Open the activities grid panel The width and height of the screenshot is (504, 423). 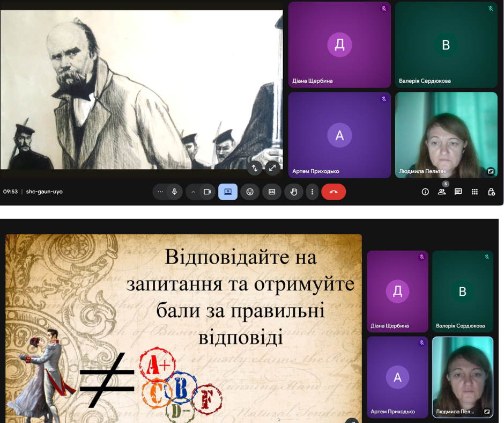(475, 192)
